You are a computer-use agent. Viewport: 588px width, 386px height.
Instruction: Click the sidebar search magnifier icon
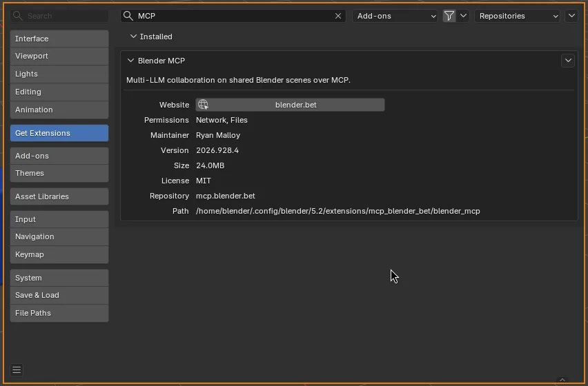[x=17, y=16]
